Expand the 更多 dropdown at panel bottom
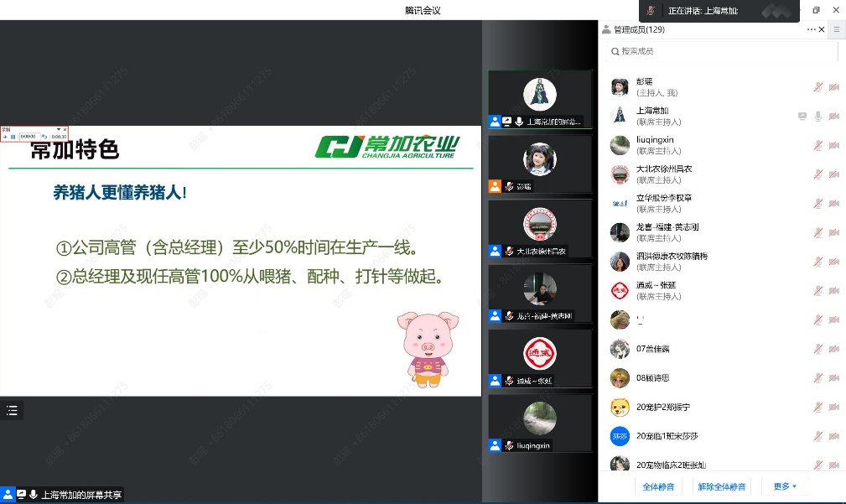 (785, 486)
